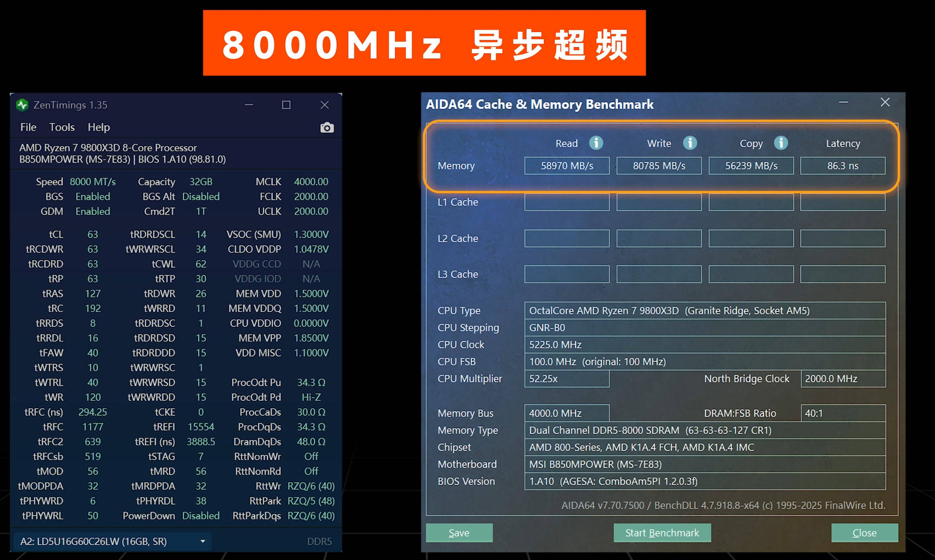The image size is (935, 560).
Task: Maximize the ZenTimings window
Action: (286, 105)
